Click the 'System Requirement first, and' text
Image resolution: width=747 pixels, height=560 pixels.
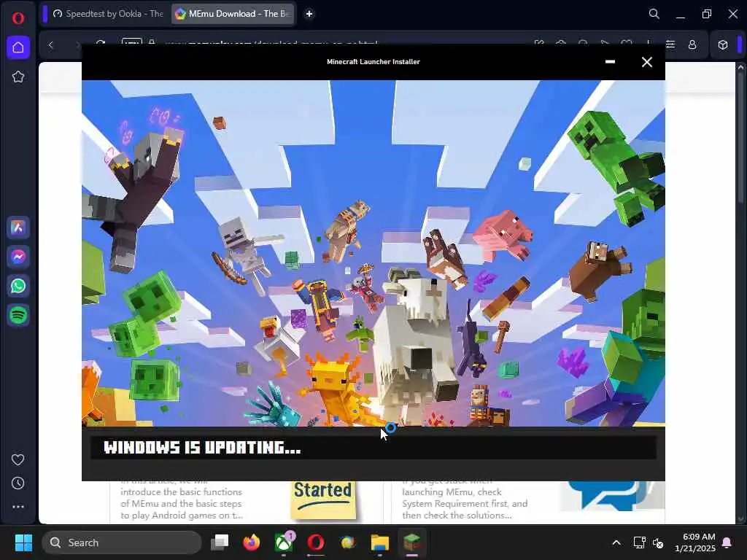pos(465,503)
